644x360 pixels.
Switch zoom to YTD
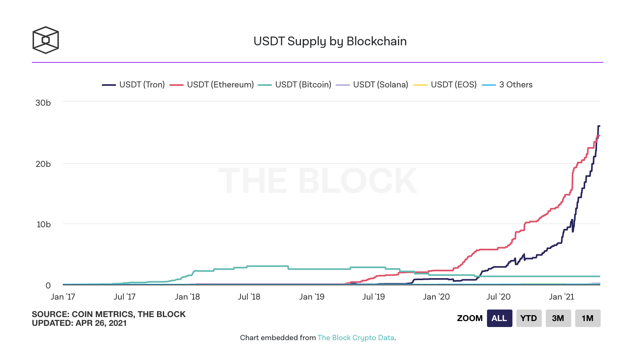coord(529,318)
